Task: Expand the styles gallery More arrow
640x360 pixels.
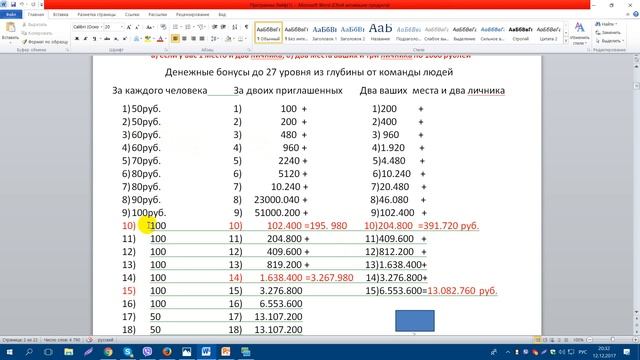Action: point(566,41)
